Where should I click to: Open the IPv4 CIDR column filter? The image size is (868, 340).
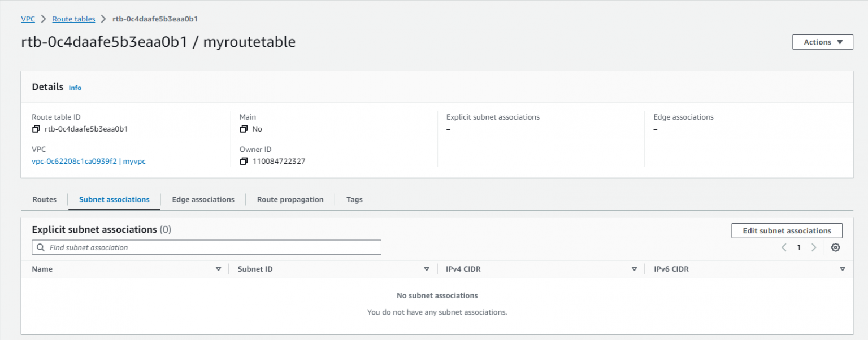(634, 269)
